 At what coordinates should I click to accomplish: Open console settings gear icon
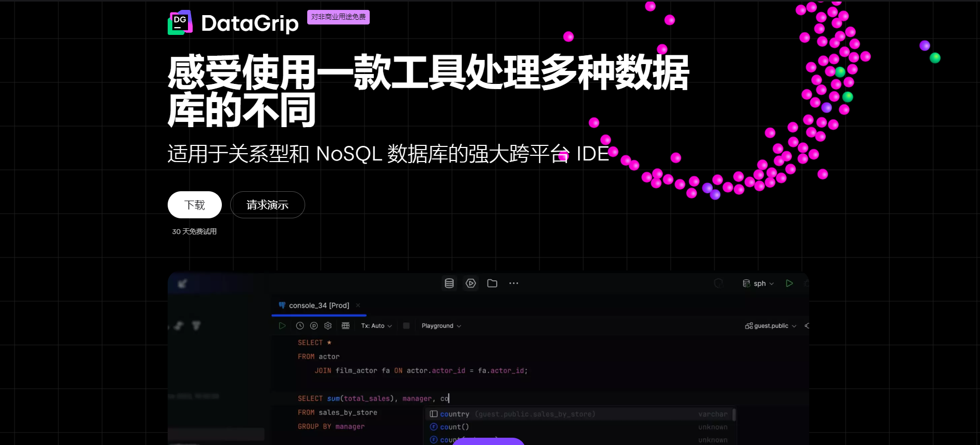pos(328,326)
